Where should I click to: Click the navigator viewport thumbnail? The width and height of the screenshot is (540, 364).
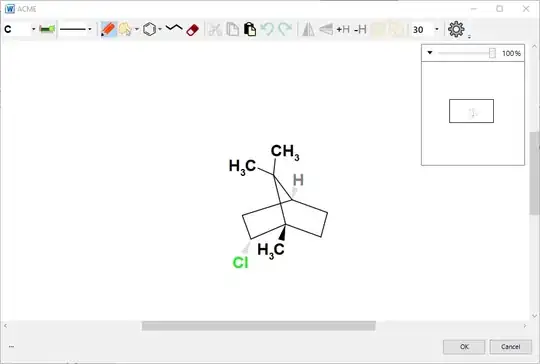click(471, 111)
